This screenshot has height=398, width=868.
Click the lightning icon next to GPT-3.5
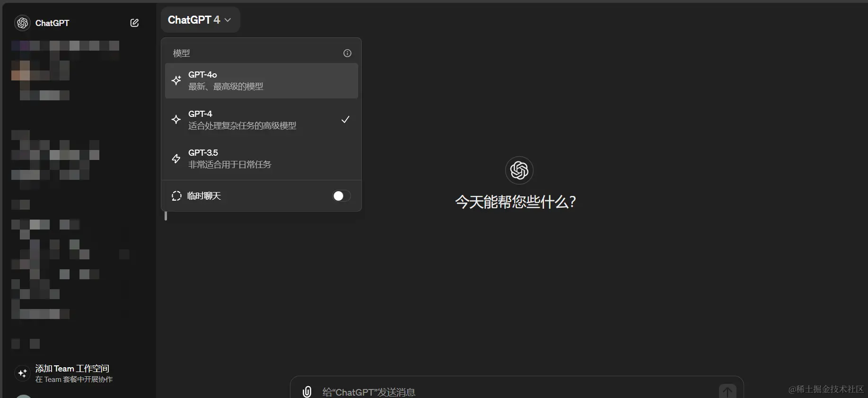(176, 159)
